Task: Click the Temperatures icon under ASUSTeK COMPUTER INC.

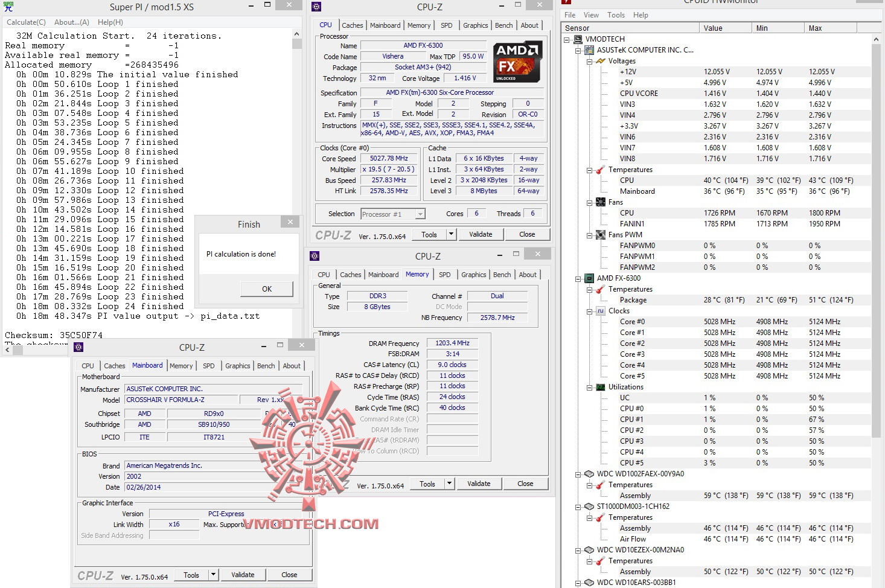Action: pyautogui.click(x=601, y=170)
